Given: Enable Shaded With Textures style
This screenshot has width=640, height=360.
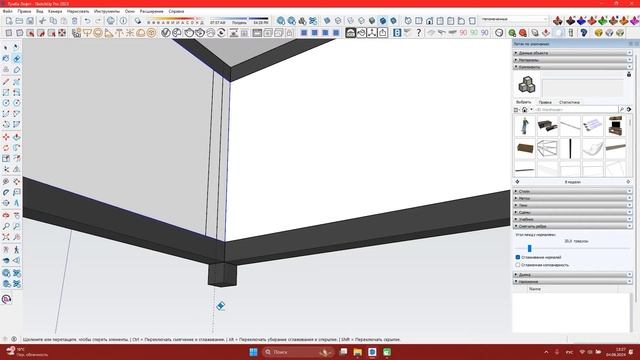Looking at the screenshot, I should pyautogui.click(x=383, y=21).
